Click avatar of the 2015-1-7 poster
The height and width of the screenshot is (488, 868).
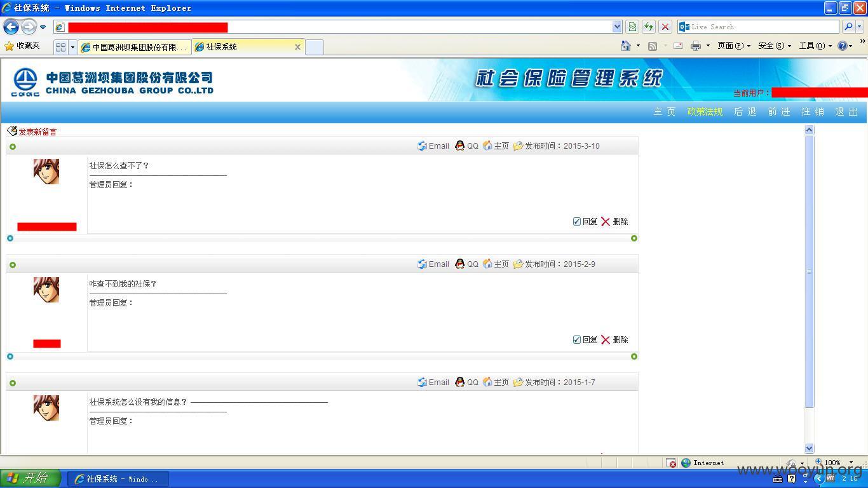click(x=46, y=408)
